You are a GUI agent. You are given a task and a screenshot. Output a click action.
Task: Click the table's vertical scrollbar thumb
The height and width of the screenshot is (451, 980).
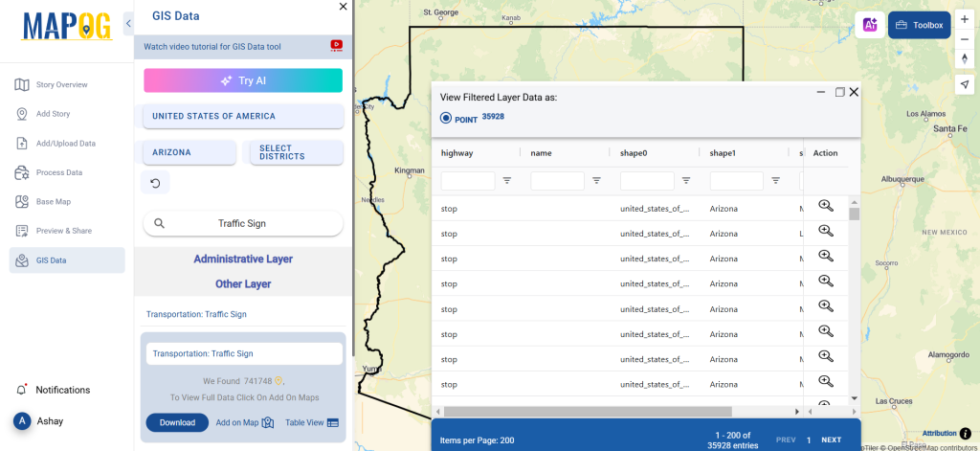(x=855, y=214)
